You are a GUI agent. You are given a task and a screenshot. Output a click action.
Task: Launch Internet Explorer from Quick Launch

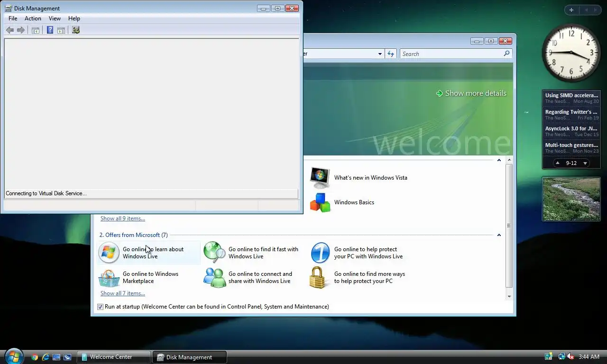[x=46, y=357]
